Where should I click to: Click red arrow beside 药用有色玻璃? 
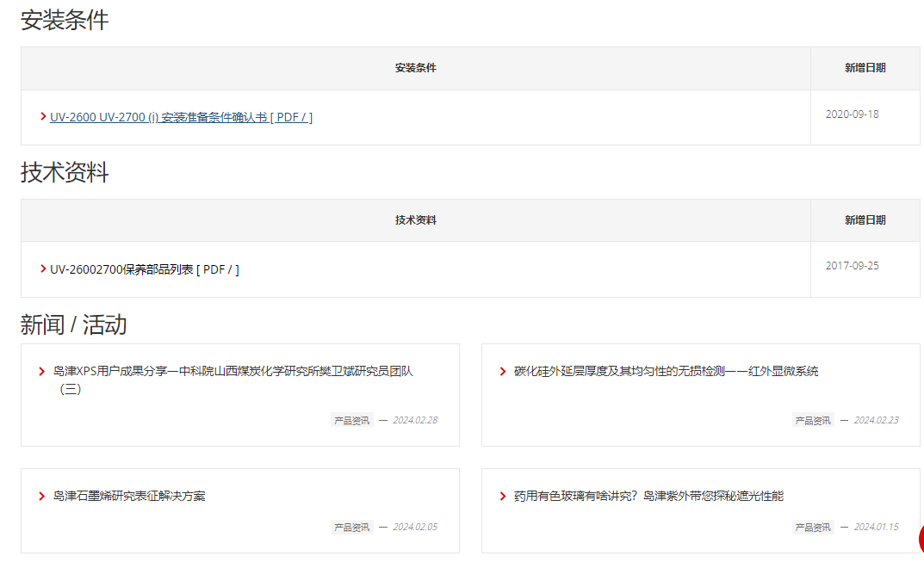tap(503, 496)
